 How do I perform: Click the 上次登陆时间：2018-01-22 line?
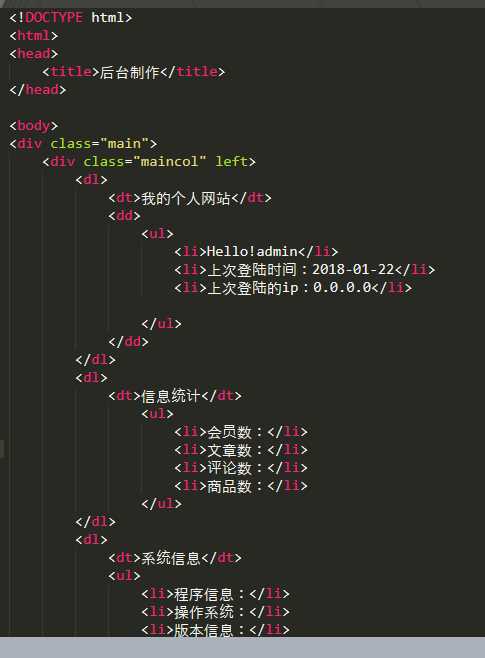point(305,269)
